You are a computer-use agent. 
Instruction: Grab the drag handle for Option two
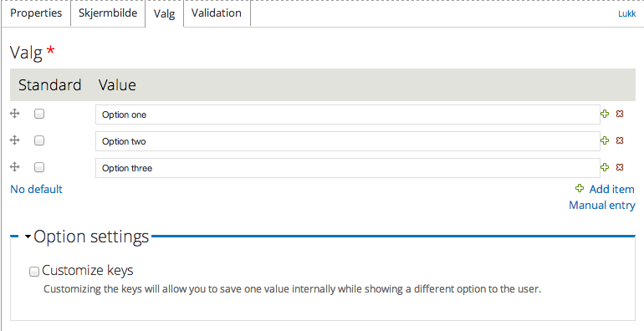[15, 140]
